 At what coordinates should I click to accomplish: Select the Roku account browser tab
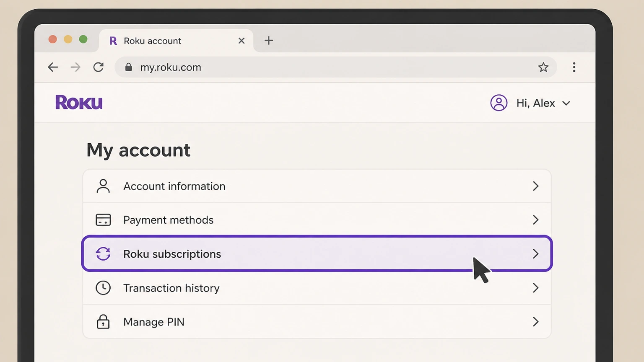(176, 41)
